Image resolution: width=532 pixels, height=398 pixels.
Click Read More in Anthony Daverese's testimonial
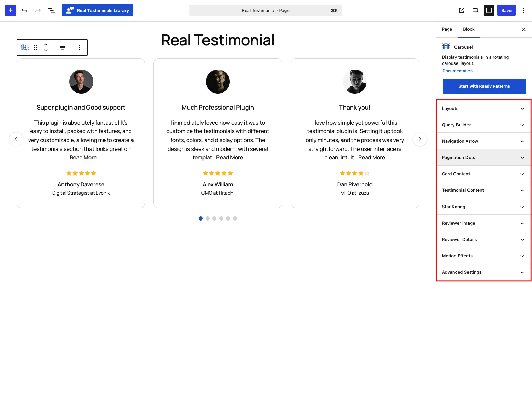pos(83,158)
